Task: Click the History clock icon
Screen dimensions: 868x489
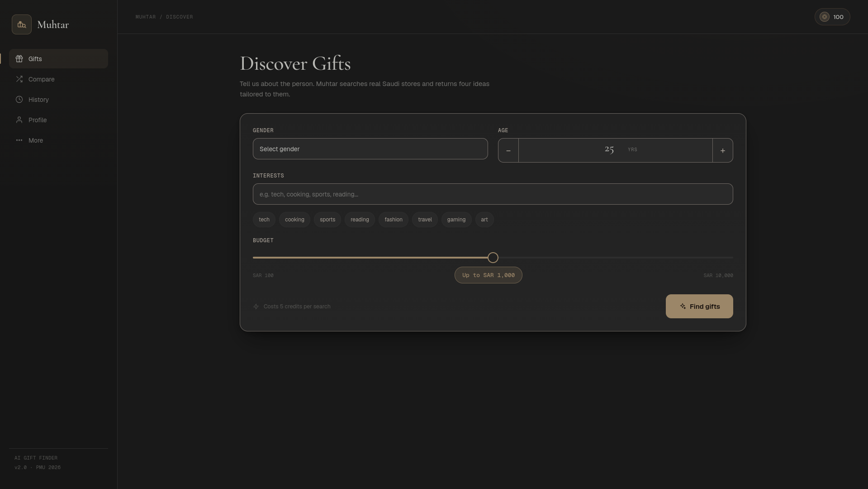Action: [x=19, y=100]
